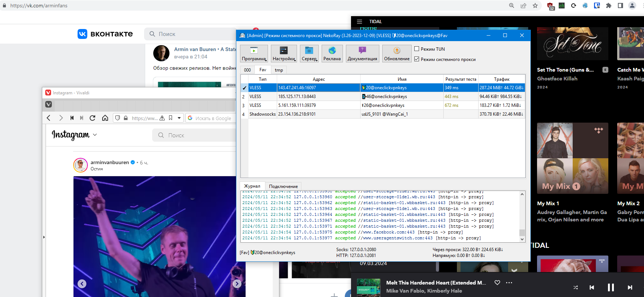The width and height of the screenshot is (644, 297).
Task: Open the My Mix 1 cover thumbnail
Action: point(573,158)
